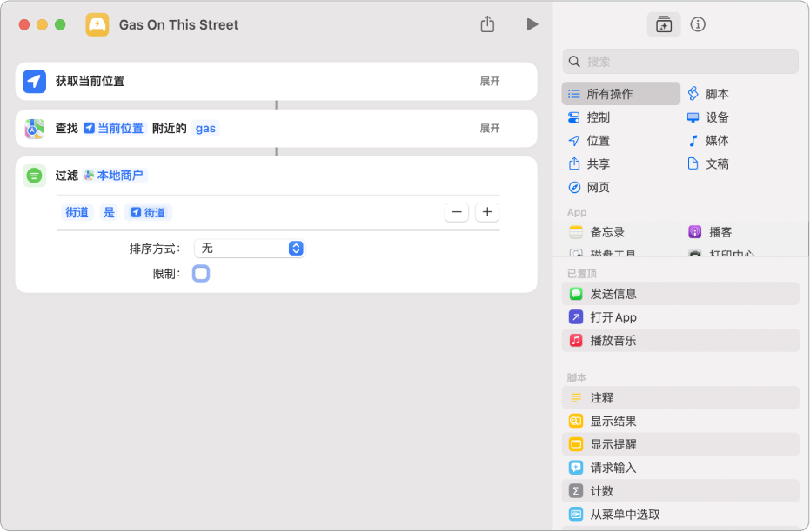810x532 pixels.
Task: Select the 所有操作 category
Action: [x=620, y=94]
